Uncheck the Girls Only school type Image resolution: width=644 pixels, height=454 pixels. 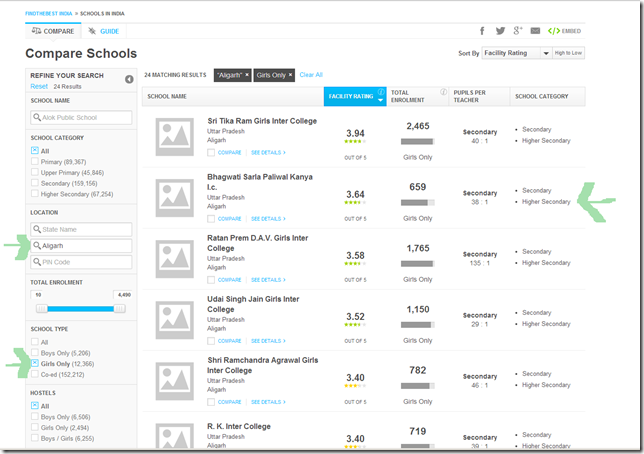pyautogui.click(x=36, y=364)
